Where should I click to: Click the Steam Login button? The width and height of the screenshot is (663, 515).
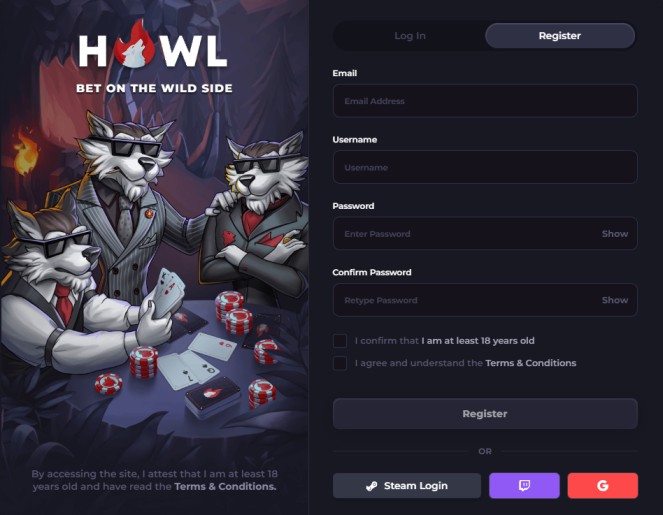407,485
